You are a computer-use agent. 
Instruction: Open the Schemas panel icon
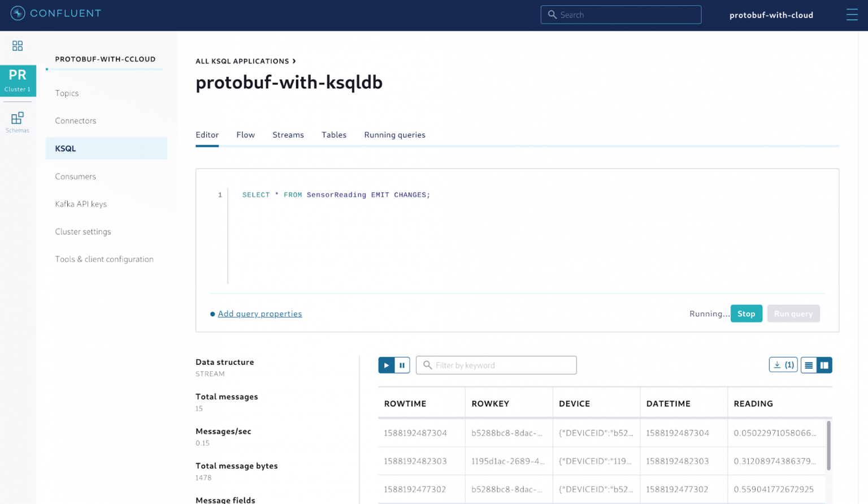pos(18,121)
